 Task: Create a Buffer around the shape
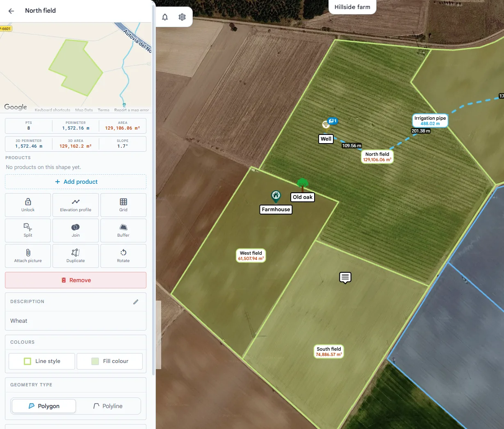point(123,230)
